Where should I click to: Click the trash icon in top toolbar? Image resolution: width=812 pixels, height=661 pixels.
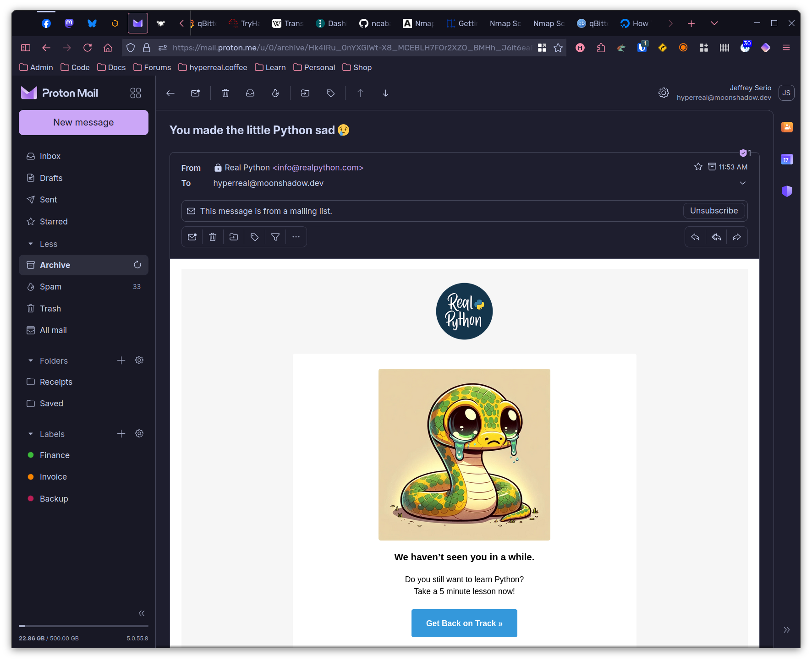225,93
